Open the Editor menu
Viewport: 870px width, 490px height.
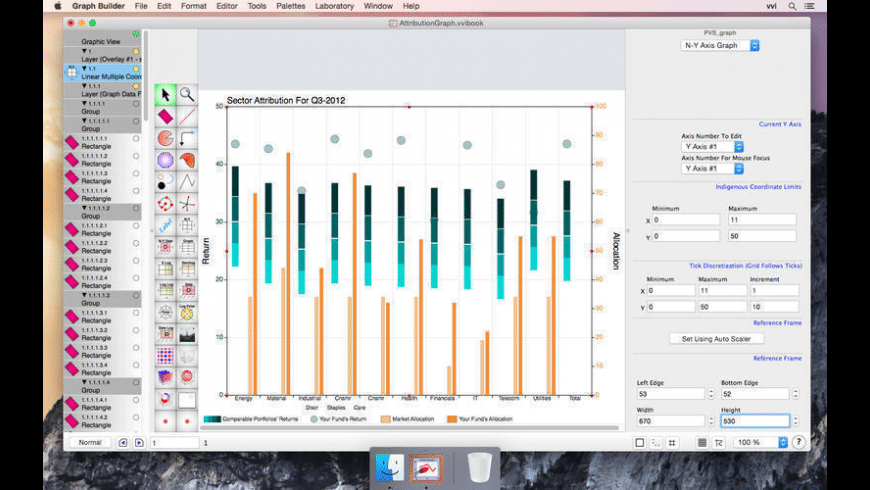[227, 6]
